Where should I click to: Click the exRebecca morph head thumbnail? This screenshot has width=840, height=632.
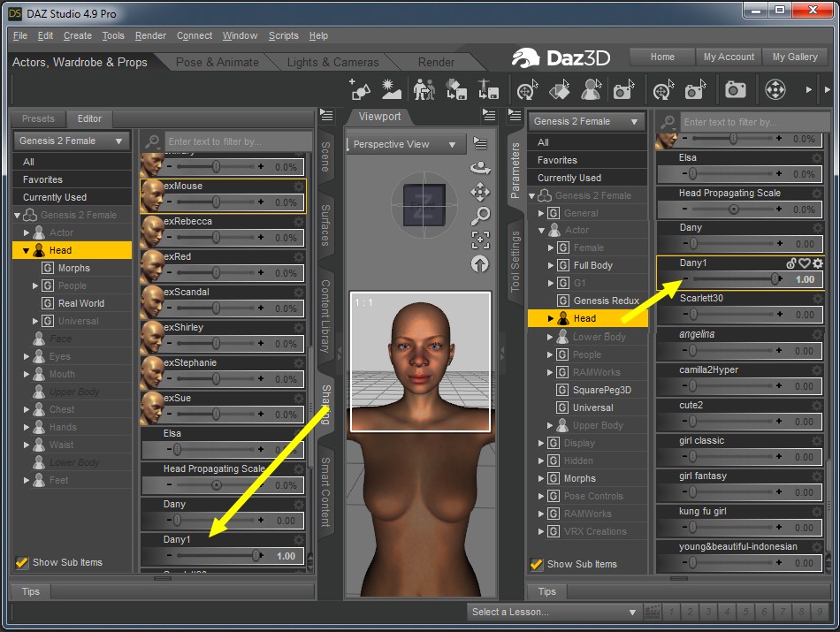[152, 232]
